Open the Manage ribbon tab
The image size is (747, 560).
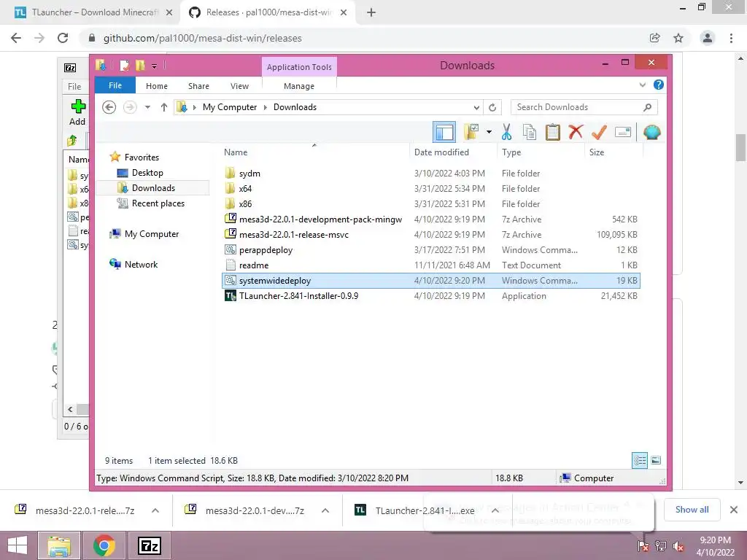[299, 86]
